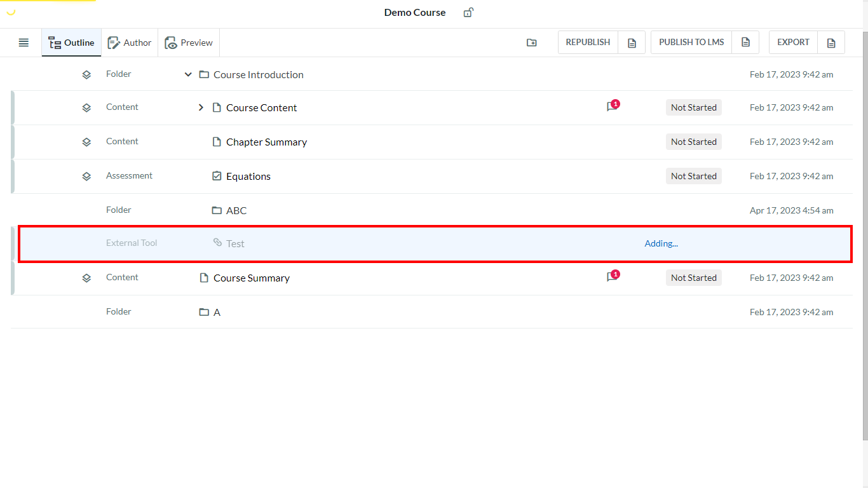Collapse the Course Introduction folder chevron
This screenshot has height=488, width=868.
188,74
